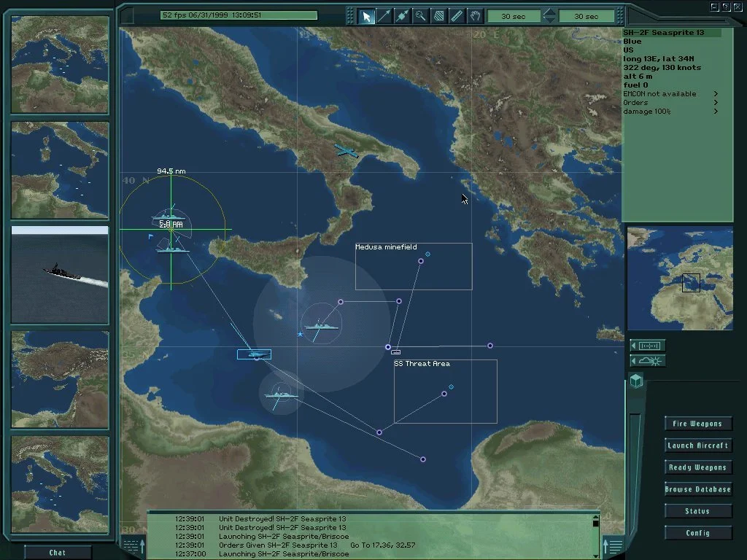Image resolution: width=747 pixels, height=560 pixels.
Task: Toggle the message log list on left
Action: pyautogui.click(x=133, y=544)
